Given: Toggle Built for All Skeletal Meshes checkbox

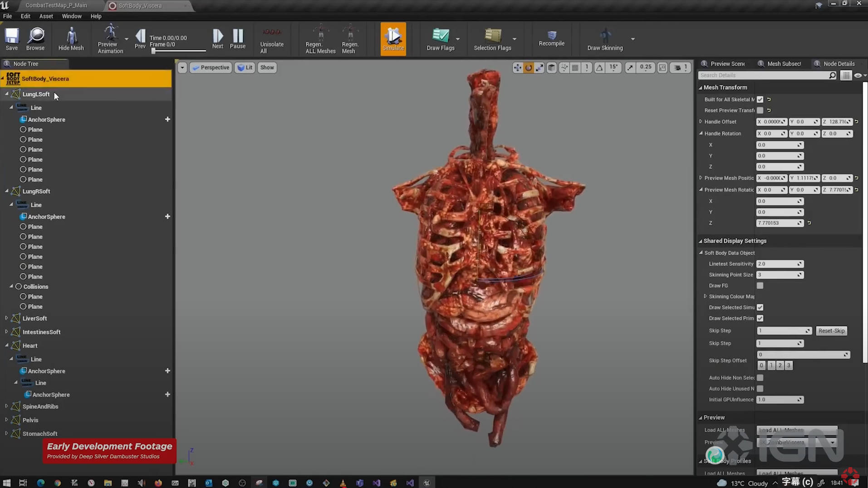Looking at the screenshot, I should click(x=760, y=99).
